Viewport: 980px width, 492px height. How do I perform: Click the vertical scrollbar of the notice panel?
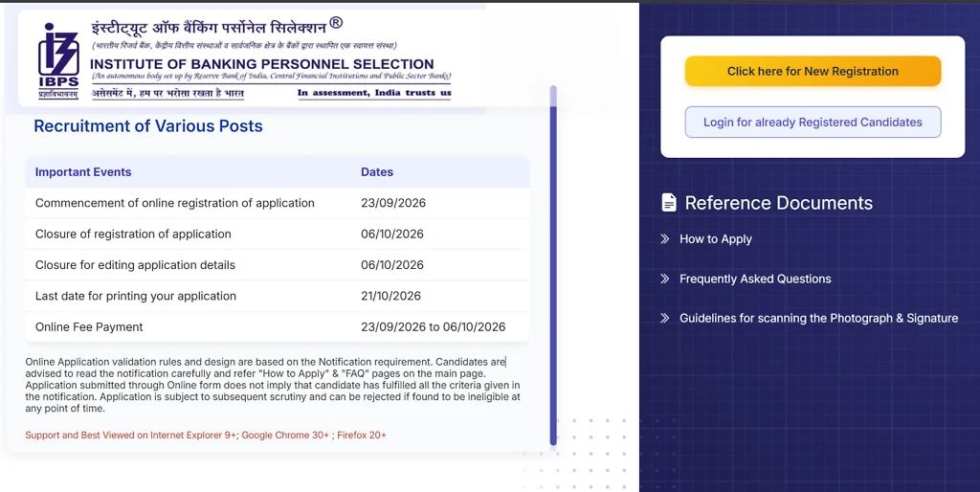553,266
